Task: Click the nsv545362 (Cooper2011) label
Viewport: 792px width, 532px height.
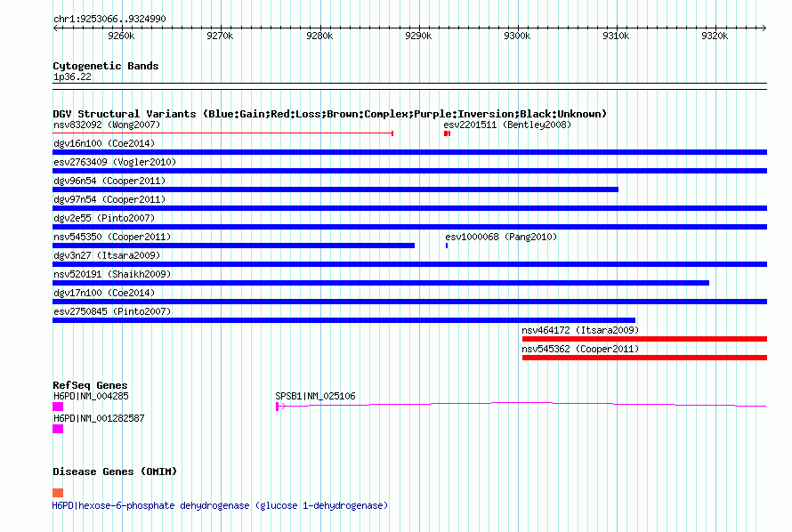Action: click(x=580, y=349)
